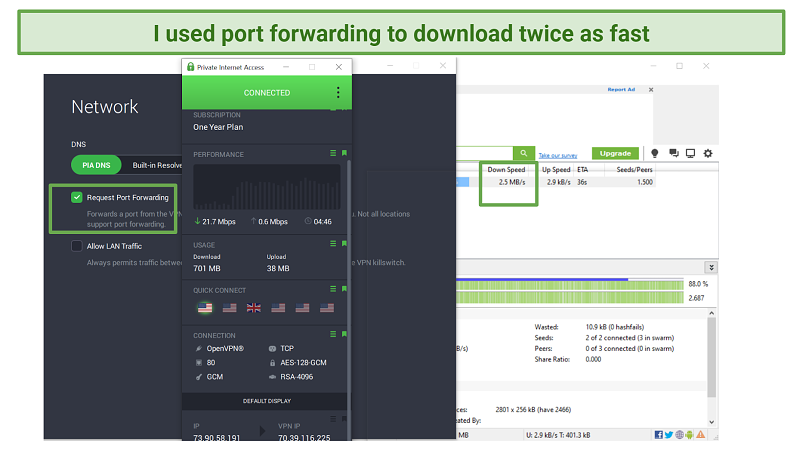Toggle the Performance tile bookmark icon
806x453 pixels.
pyautogui.click(x=344, y=153)
